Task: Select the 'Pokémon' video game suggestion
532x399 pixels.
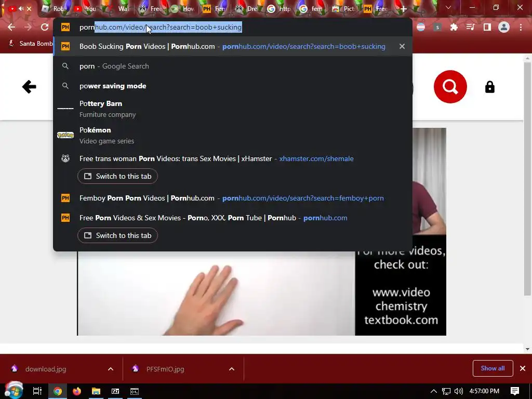Action: 232,135
